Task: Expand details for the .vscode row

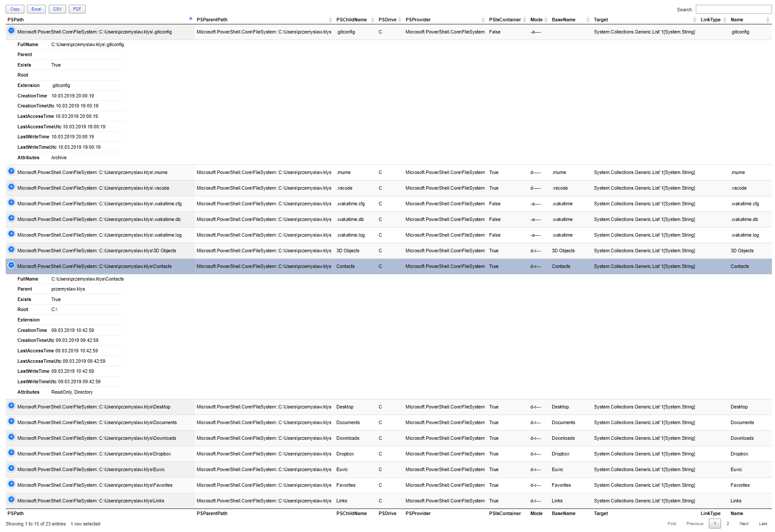Action: [11, 187]
